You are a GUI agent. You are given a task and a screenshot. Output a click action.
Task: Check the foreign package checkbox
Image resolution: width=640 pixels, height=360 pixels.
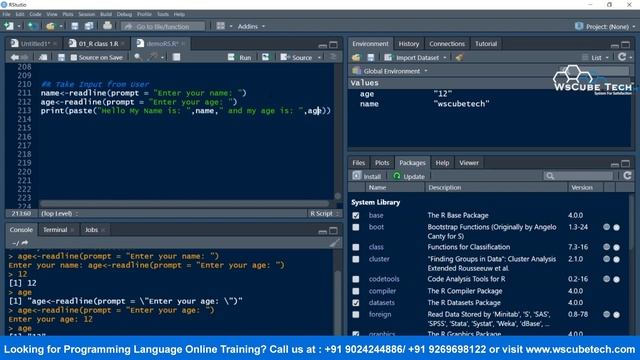tap(356, 315)
